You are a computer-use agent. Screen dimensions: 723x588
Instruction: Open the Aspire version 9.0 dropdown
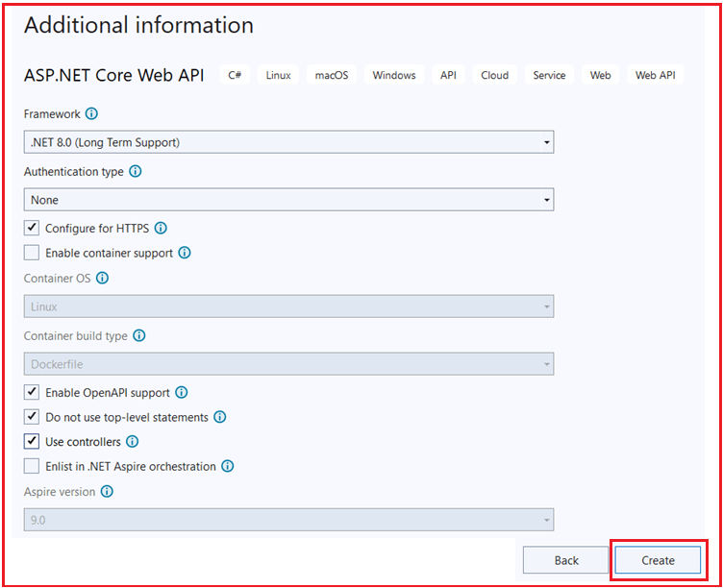(x=288, y=520)
